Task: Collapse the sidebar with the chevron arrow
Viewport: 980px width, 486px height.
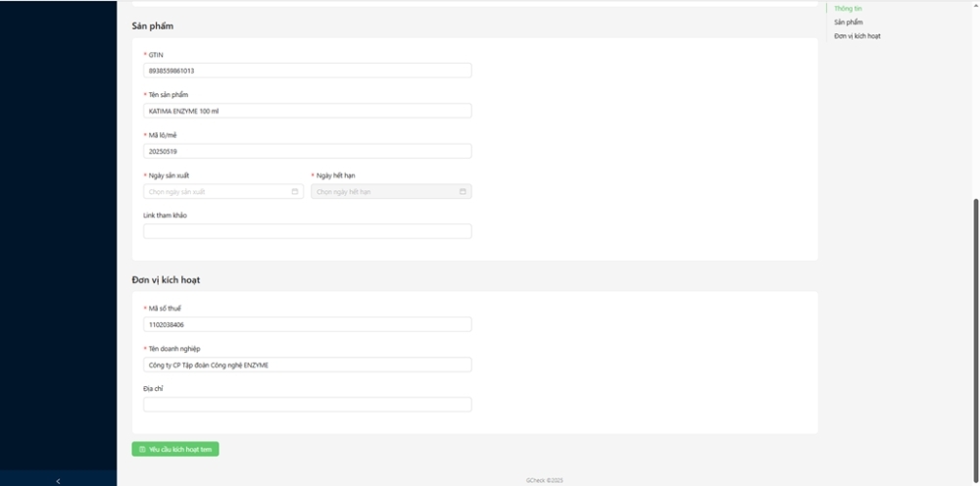Action: (x=58, y=480)
